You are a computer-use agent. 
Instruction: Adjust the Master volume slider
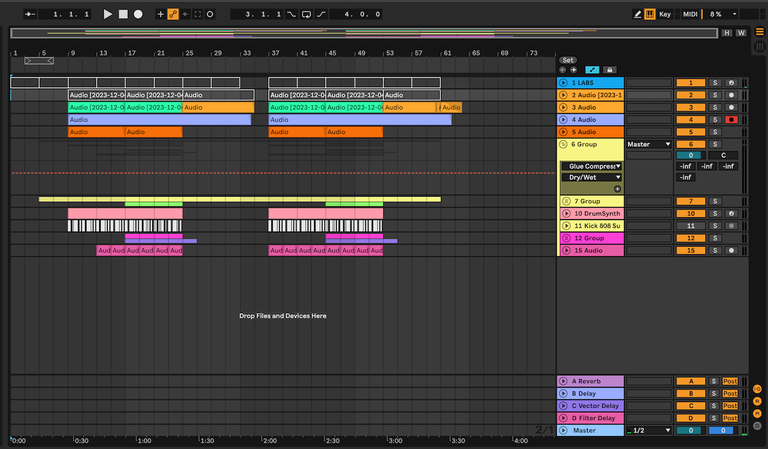click(691, 430)
